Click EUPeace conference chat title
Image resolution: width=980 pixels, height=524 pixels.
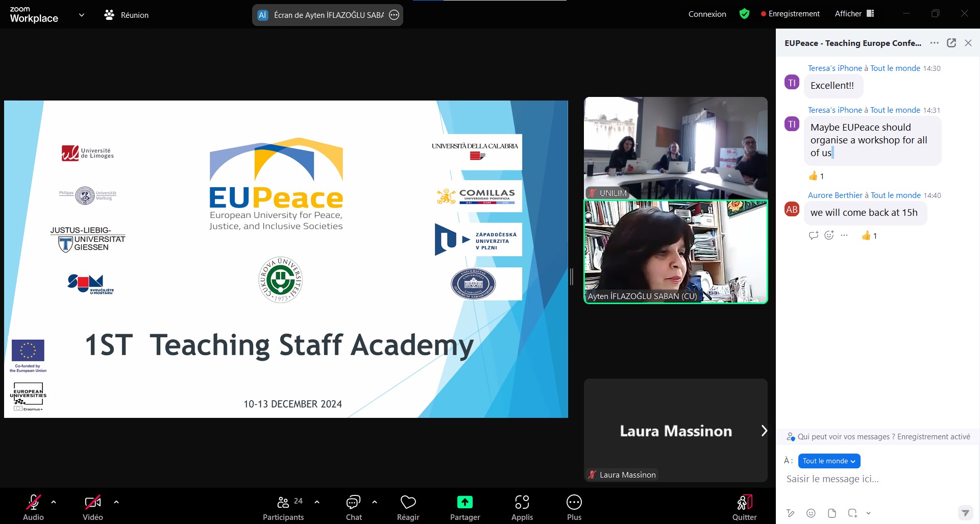pos(853,43)
